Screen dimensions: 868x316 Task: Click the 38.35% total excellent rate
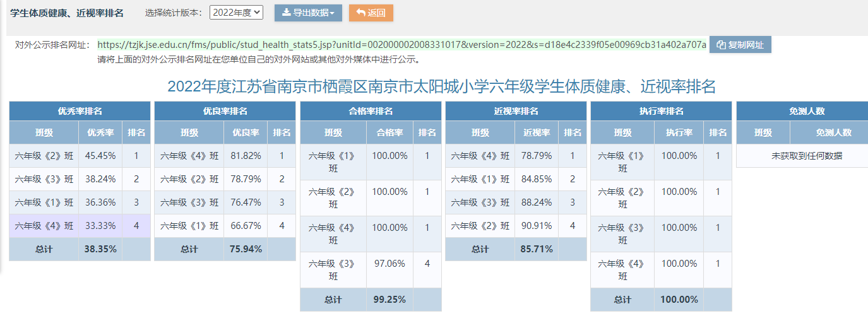point(100,249)
